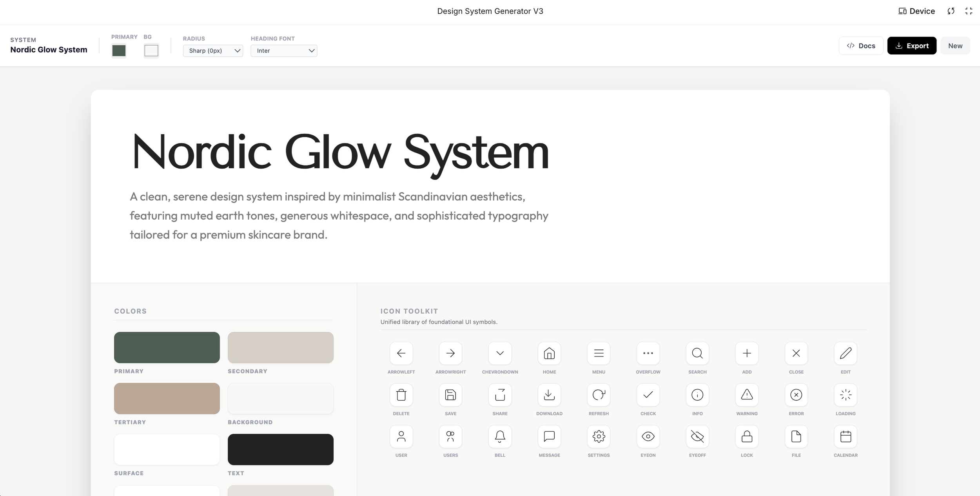Select the Refresh icon tile
980x496 pixels.
pyautogui.click(x=599, y=395)
